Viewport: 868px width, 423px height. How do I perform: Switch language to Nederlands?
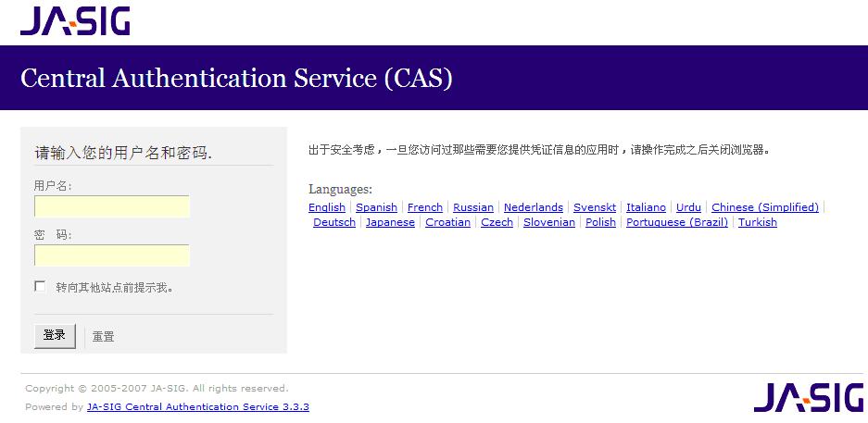tap(534, 207)
